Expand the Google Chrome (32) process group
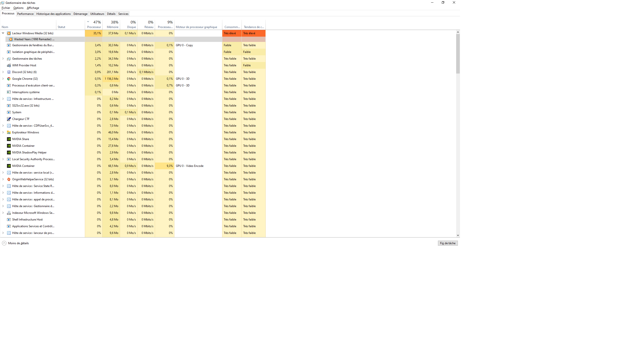Screen dimensions: 644x362 click(x=3, y=79)
